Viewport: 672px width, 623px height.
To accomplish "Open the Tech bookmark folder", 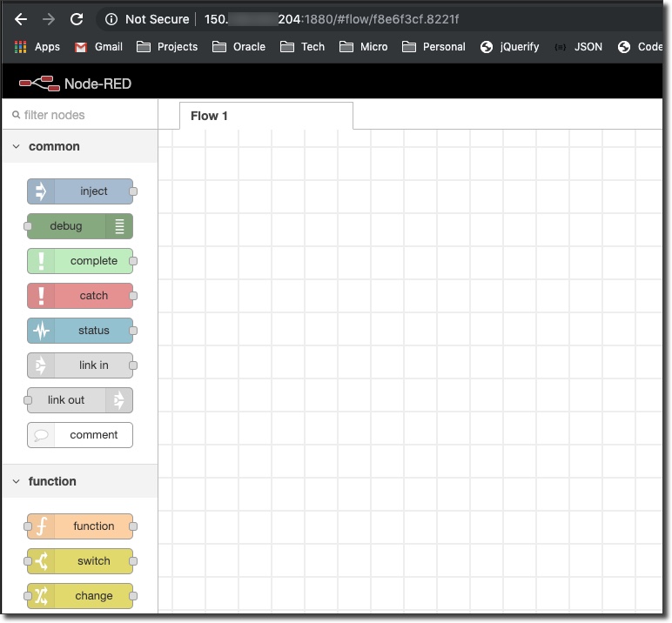I will tap(302, 47).
